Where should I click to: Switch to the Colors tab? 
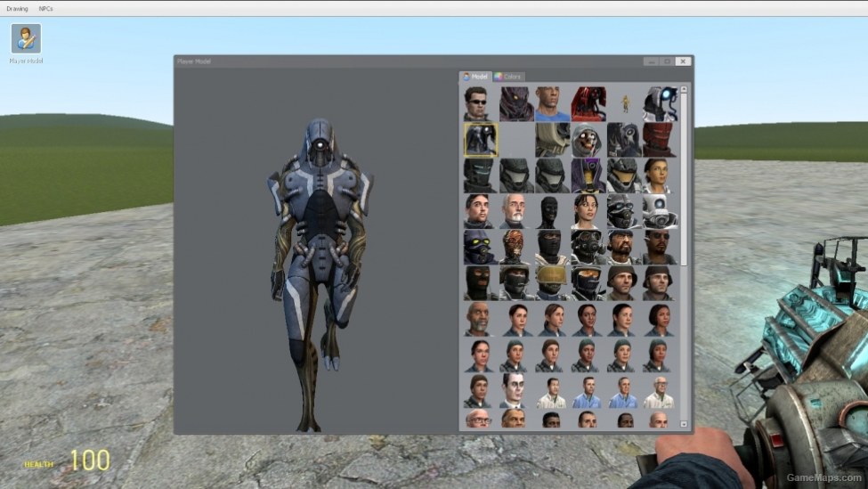(508, 77)
